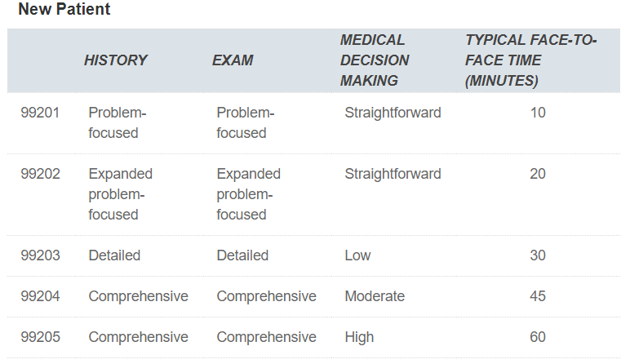The height and width of the screenshot is (364, 630).
Task: Select code 99204 cell
Action: point(40,296)
